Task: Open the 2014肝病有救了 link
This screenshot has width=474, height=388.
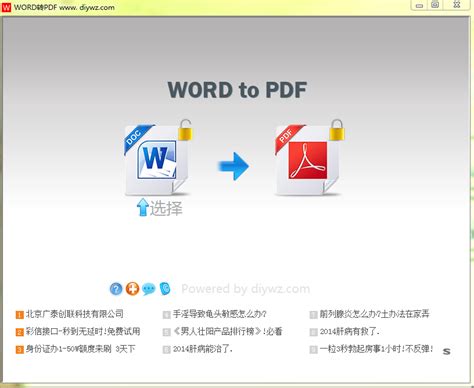Action: click(350, 331)
